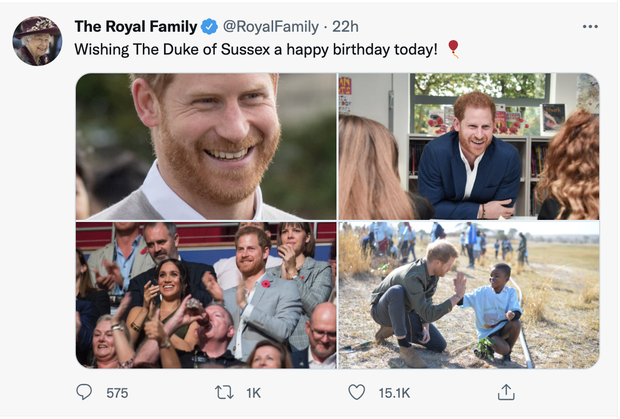This screenshot has height=419, width=620.
Task: View the stadium crowd photo
Action: click(206, 295)
